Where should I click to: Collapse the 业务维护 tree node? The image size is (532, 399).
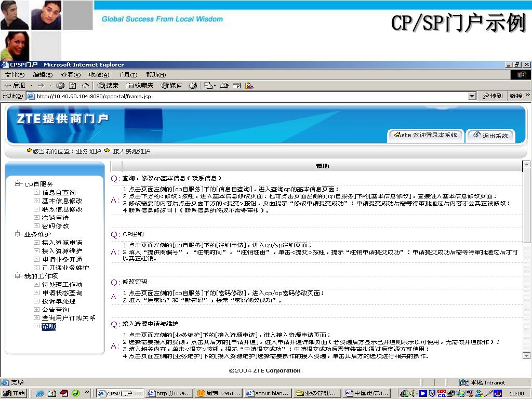(17, 234)
